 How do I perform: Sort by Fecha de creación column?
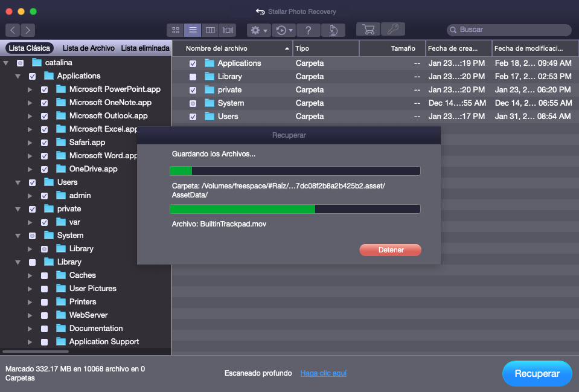459,48
